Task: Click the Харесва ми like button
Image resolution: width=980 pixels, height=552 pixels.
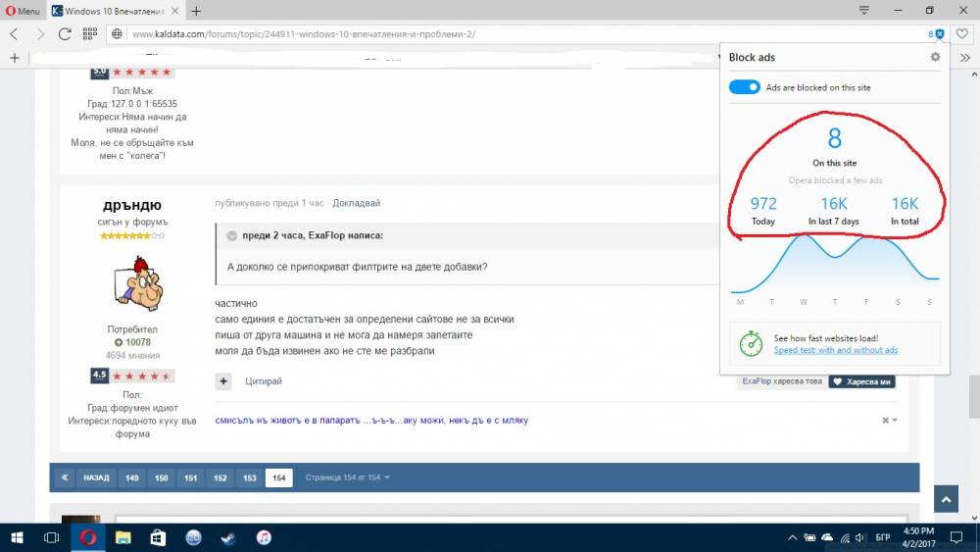Action: [x=861, y=381]
